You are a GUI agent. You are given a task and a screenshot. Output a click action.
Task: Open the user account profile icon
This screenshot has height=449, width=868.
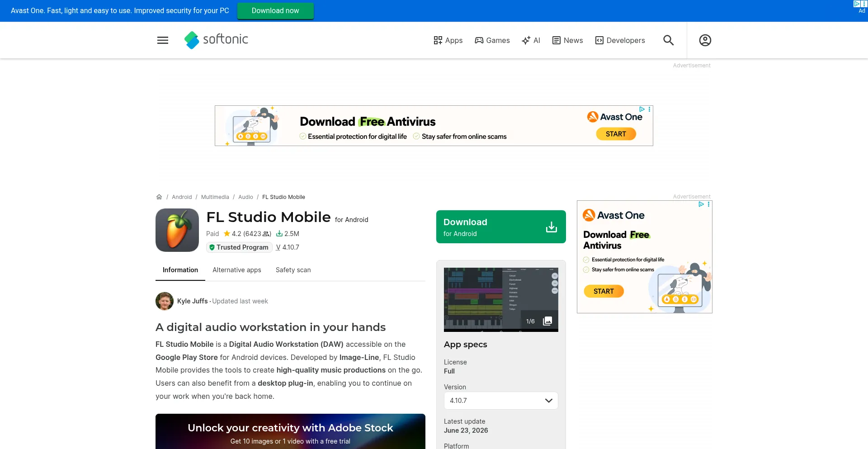click(x=705, y=40)
